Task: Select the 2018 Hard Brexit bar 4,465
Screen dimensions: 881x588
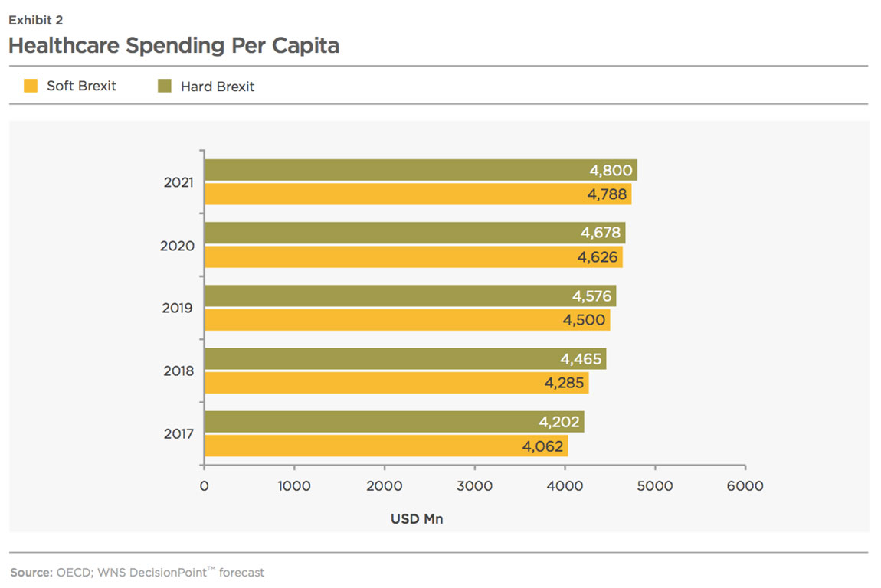Action: 405,359
